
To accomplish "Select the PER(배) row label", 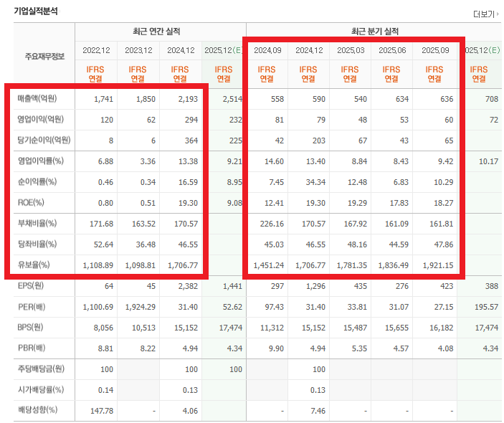I will (x=31, y=307).
